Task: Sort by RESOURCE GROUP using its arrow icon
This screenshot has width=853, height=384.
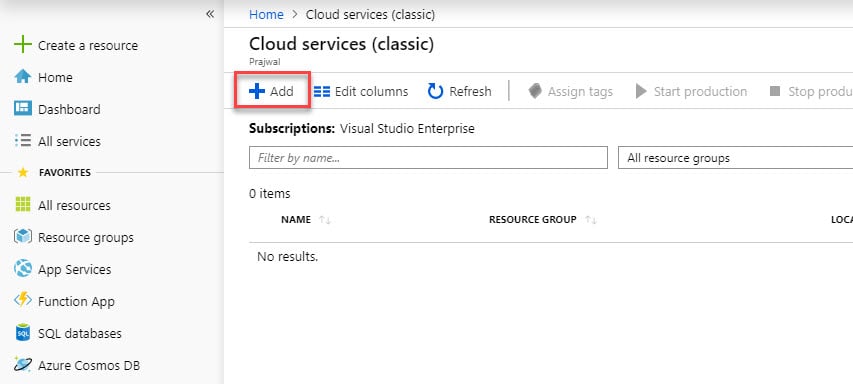Action: point(590,220)
